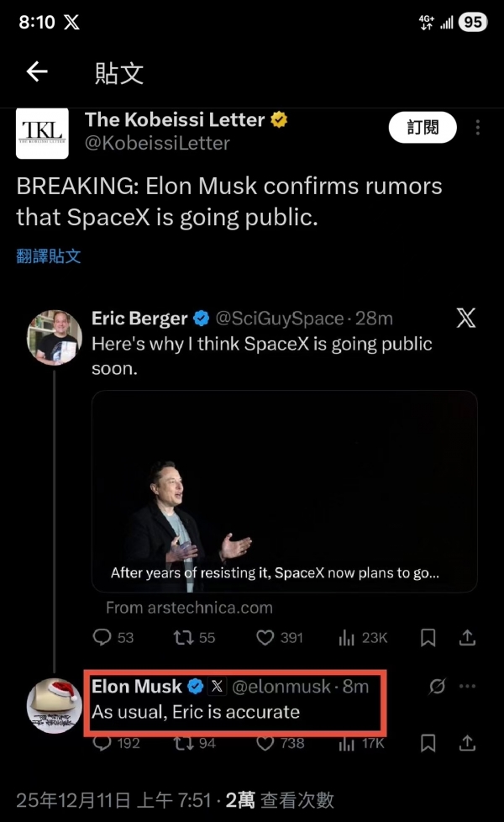
Task: Bookmark Elon Musk's reply
Action: (428, 744)
